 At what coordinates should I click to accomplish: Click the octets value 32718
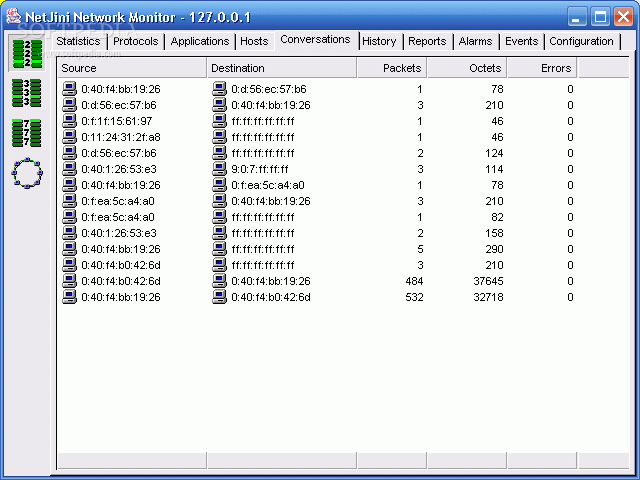[488, 297]
